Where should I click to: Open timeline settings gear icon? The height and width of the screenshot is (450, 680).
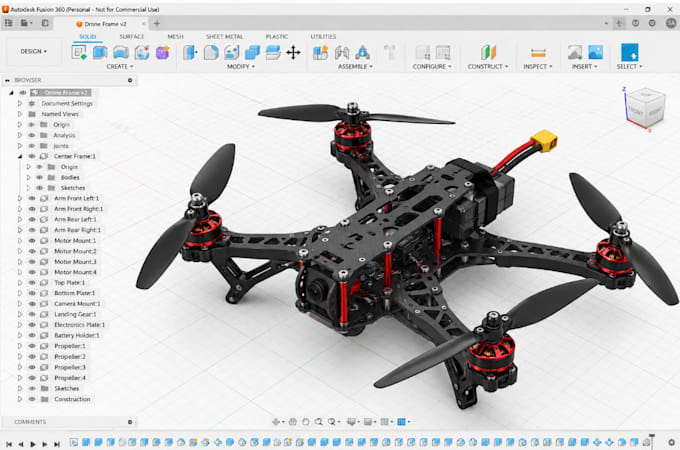click(x=671, y=443)
